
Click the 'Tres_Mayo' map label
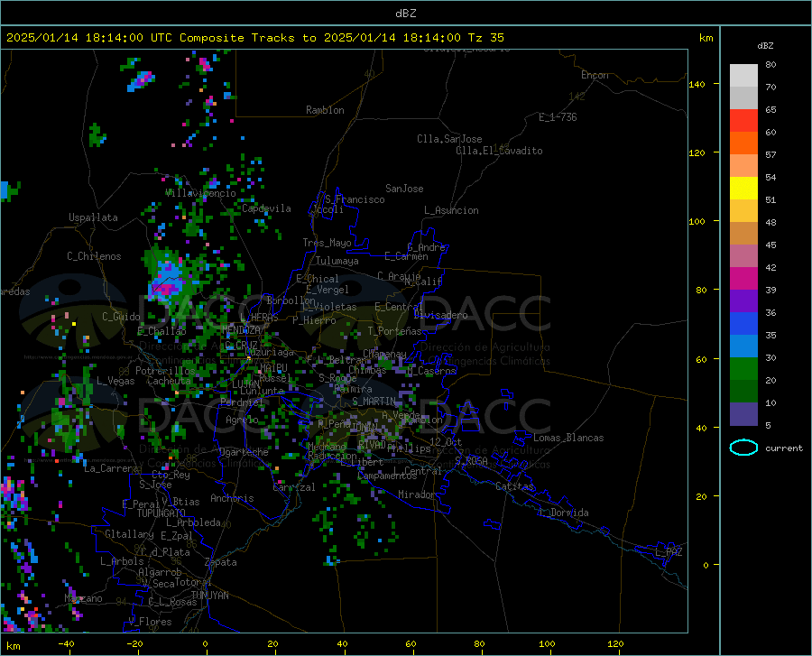tap(327, 243)
